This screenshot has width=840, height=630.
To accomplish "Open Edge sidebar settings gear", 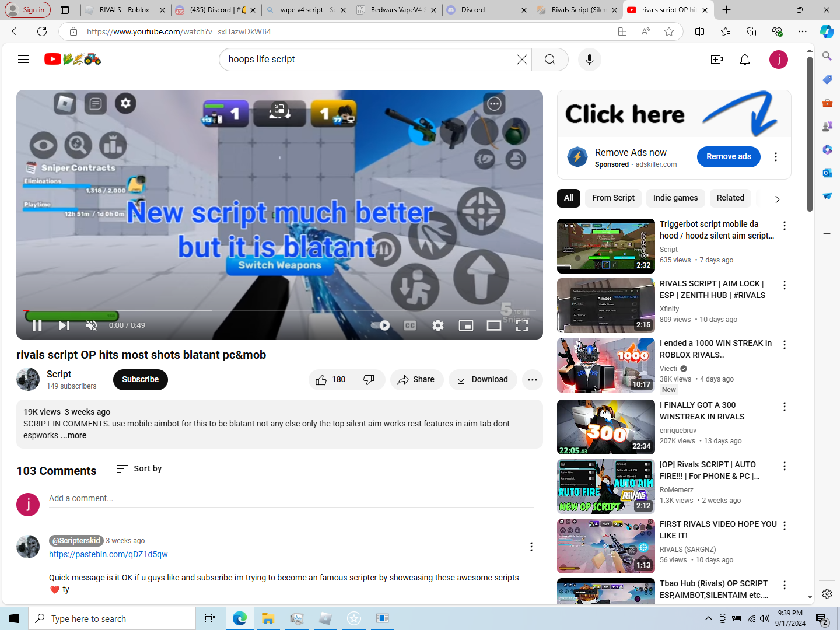I will point(827,594).
